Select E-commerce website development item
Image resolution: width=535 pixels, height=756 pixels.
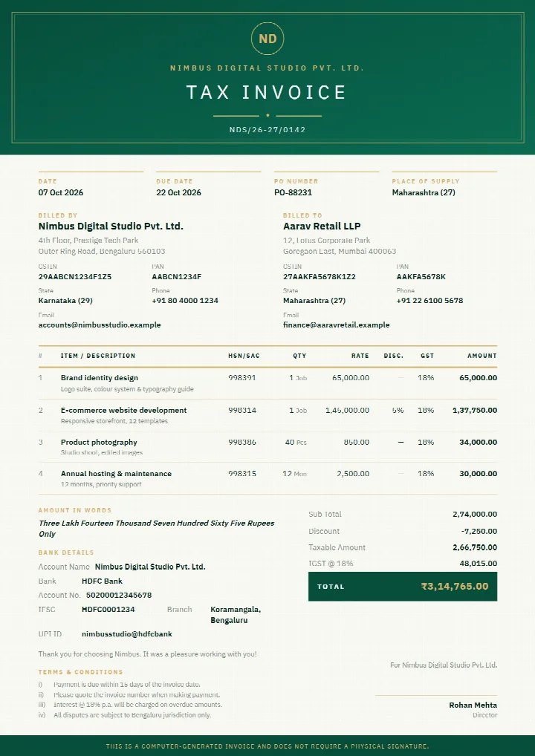123,410
